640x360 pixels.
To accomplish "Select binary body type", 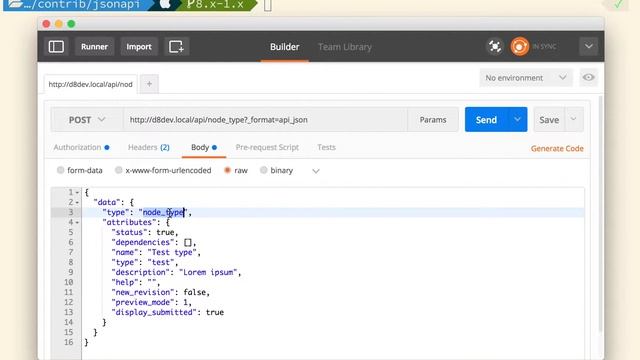I will pyautogui.click(x=276, y=170).
